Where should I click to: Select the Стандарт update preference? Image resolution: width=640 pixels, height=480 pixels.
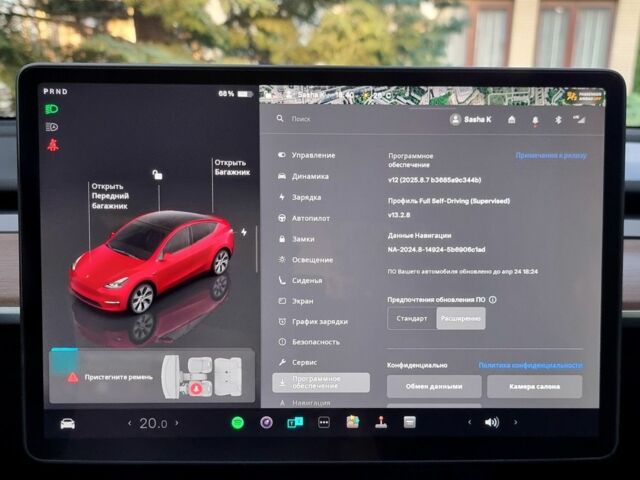point(412,318)
